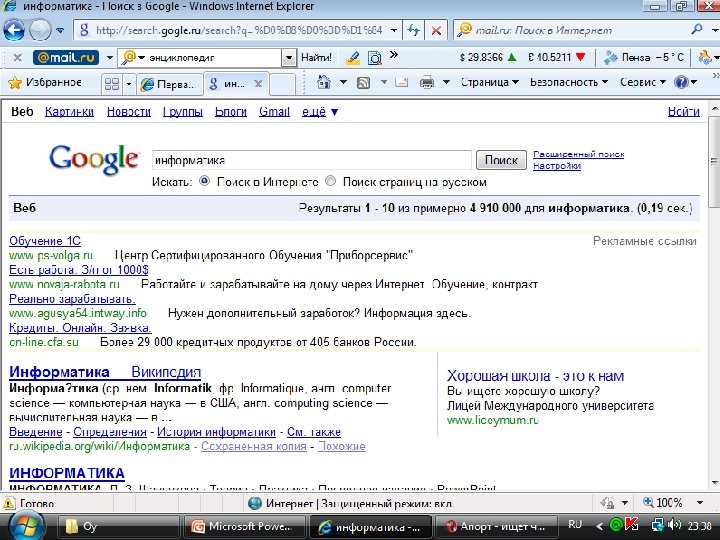
Task: Open the Страница menu
Action: click(489, 83)
